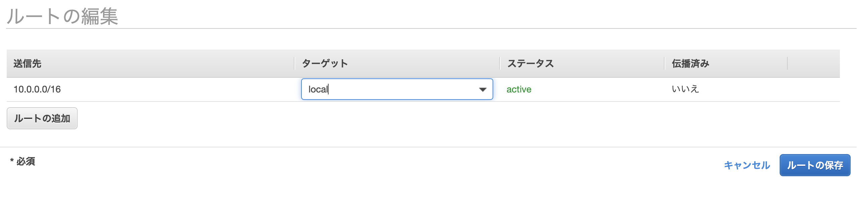Click the green active status text

click(x=519, y=89)
